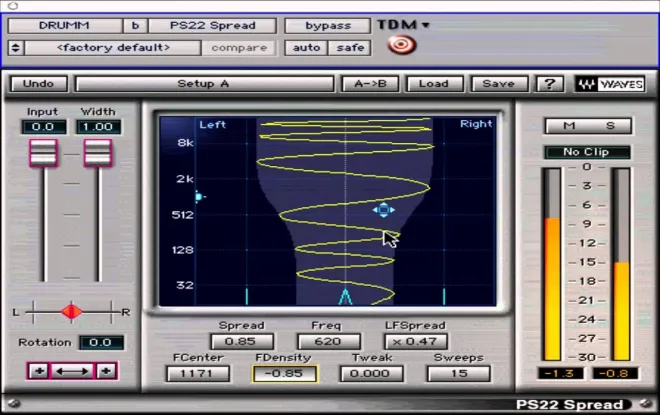
Task: Click the Rotation value field
Action: [x=101, y=343]
